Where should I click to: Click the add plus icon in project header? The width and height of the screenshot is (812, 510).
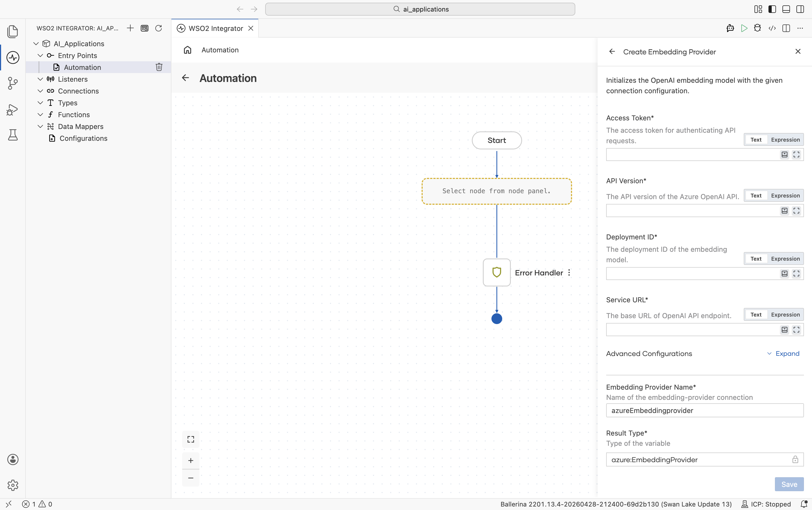[130, 28]
